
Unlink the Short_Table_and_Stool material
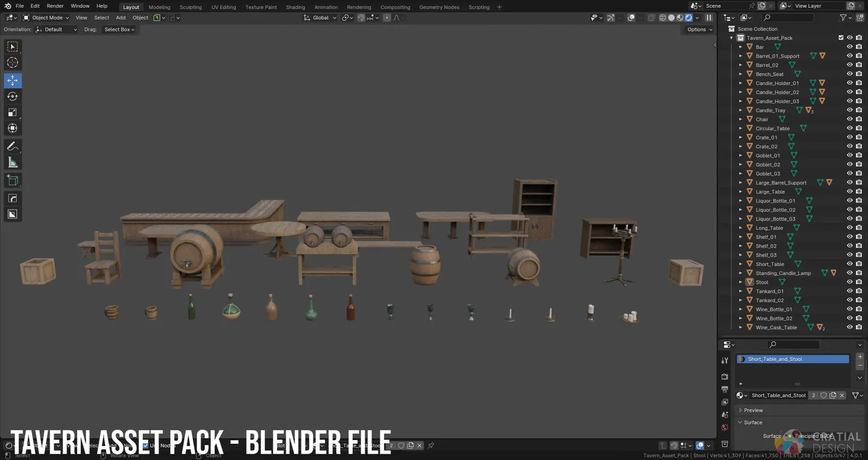(x=842, y=395)
